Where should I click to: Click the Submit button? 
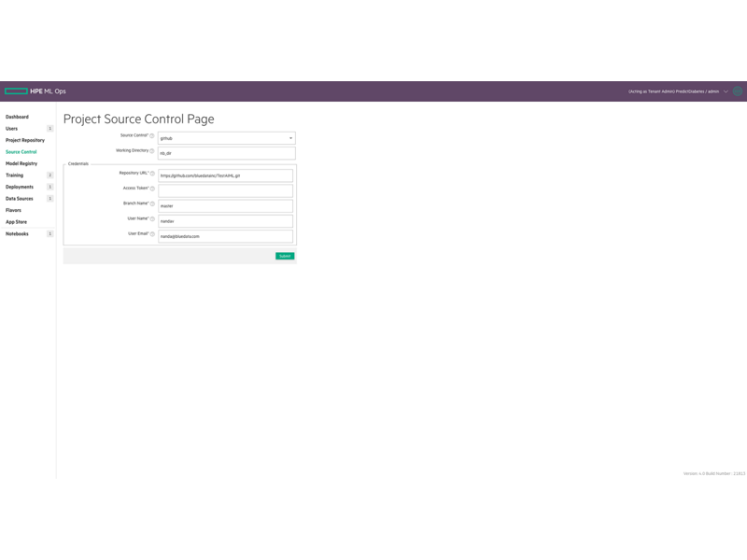[285, 256]
